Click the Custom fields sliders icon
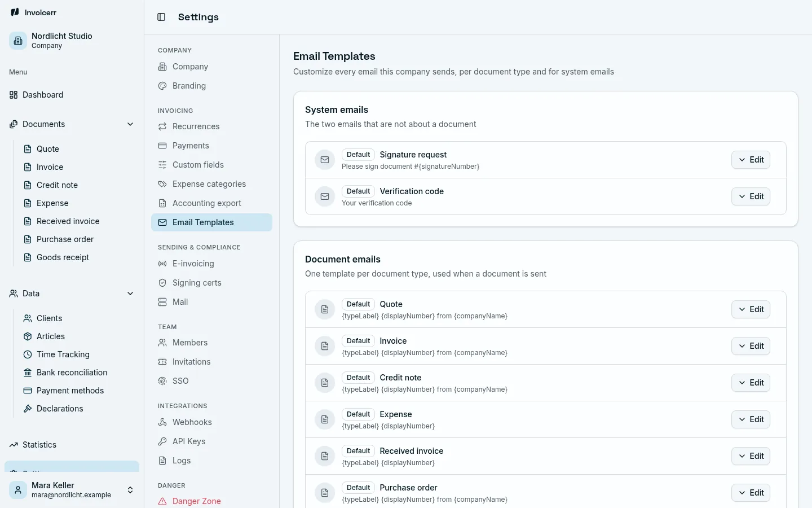The image size is (812, 508). pyautogui.click(x=162, y=165)
